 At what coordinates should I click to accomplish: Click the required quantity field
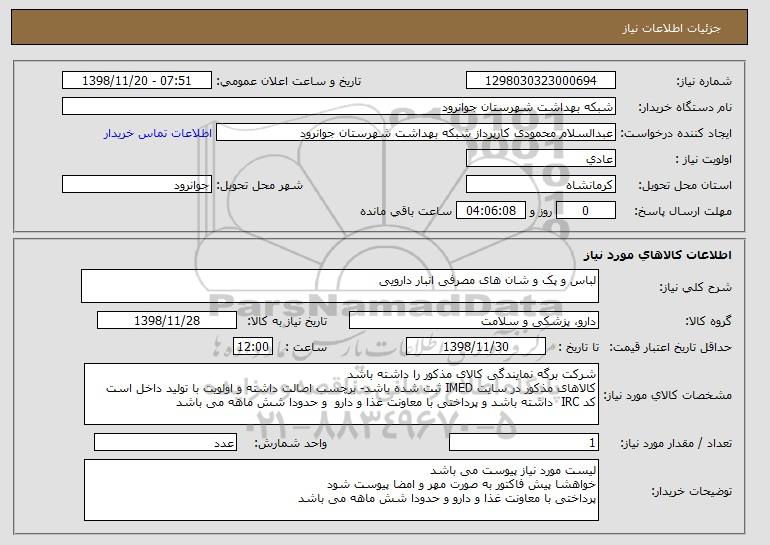click(x=524, y=442)
